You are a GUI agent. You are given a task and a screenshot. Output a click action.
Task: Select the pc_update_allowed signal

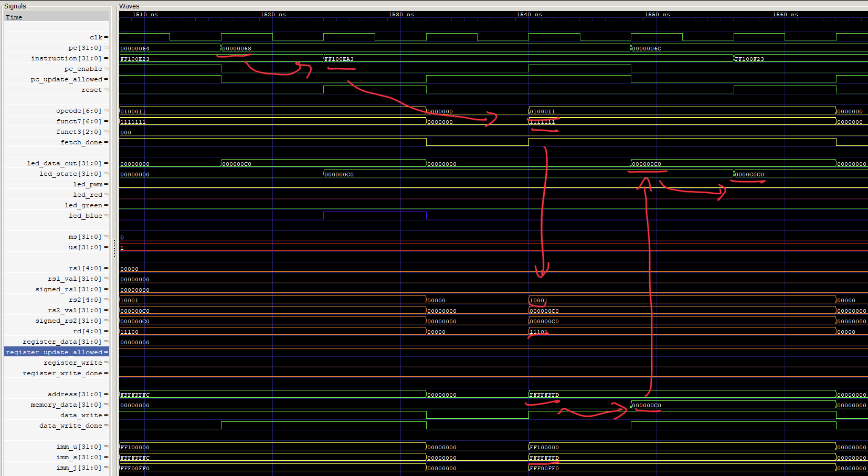pyautogui.click(x=57, y=79)
